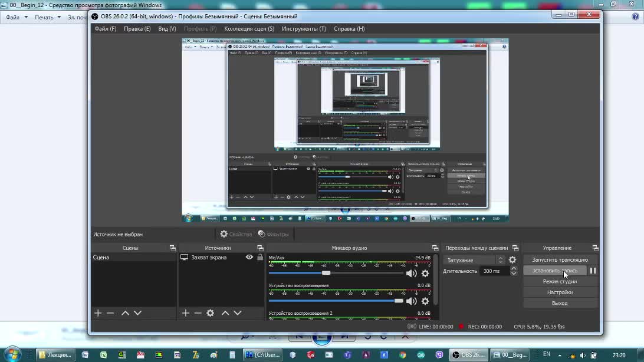The image size is (644, 362).
Task: Select the Захват экрана source row
Action: [221, 257]
